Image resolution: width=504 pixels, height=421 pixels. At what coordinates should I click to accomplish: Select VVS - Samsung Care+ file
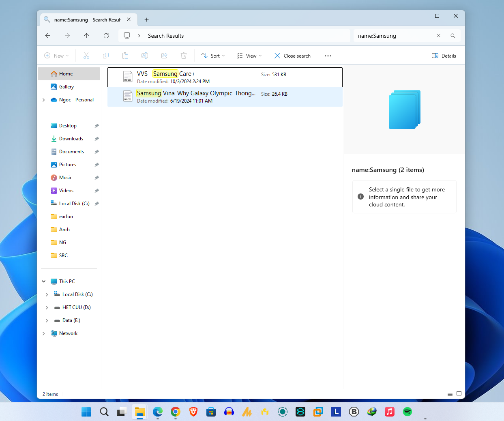225,77
